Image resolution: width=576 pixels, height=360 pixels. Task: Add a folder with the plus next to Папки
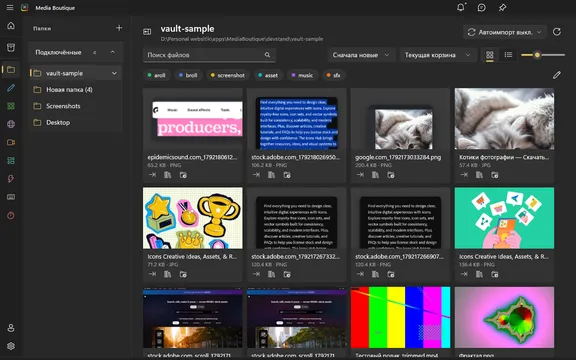(119, 28)
